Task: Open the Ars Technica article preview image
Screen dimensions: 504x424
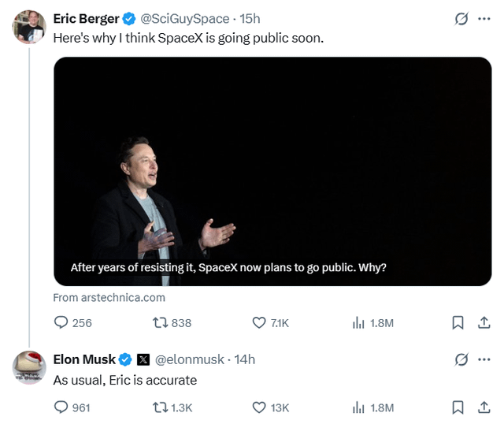Action: coord(272,171)
